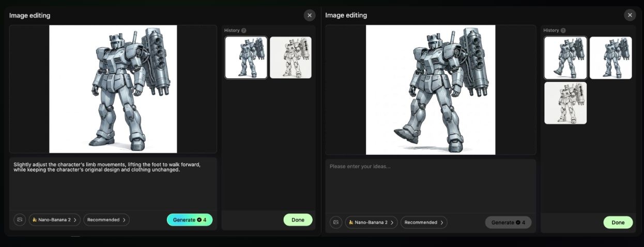The image size is (644, 247).
Task: Click Done in the left dialog
Action: click(x=298, y=220)
